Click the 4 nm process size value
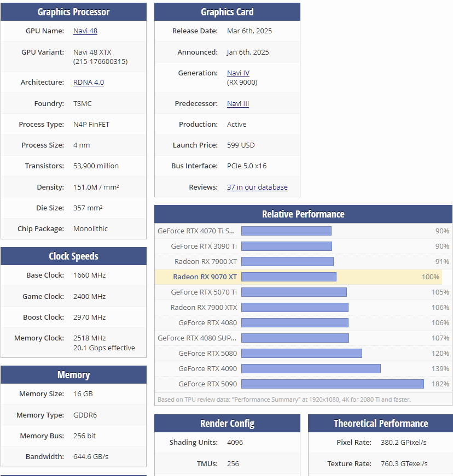The height and width of the screenshot is (476, 453). click(82, 145)
